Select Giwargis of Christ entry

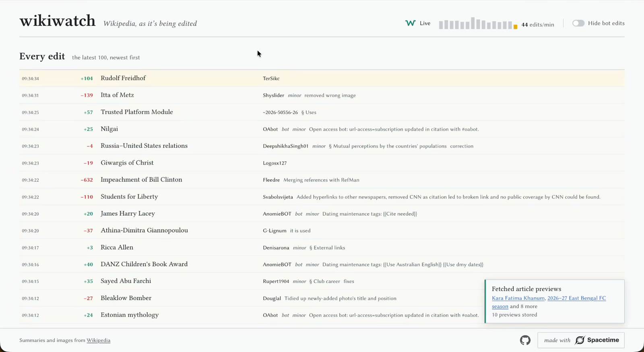127,163
